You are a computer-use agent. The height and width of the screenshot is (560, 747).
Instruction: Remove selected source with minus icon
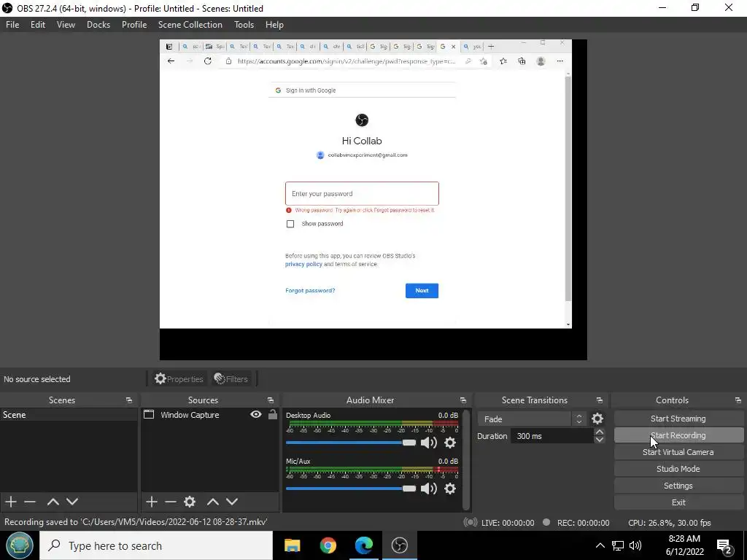(171, 502)
